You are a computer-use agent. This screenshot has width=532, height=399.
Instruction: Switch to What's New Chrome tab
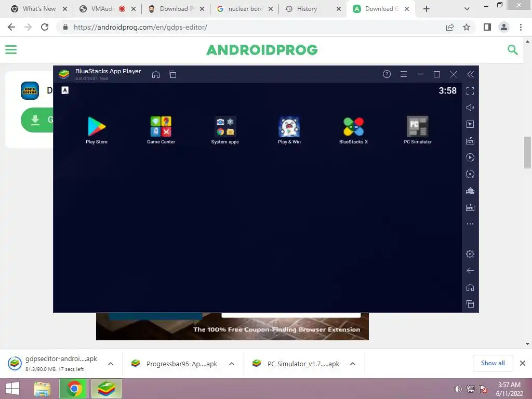[x=38, y=9]
